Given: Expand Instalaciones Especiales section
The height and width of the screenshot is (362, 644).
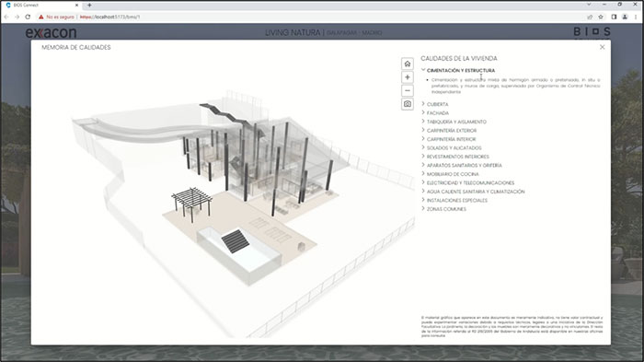Looking at the screenshot, I should 454,200.
